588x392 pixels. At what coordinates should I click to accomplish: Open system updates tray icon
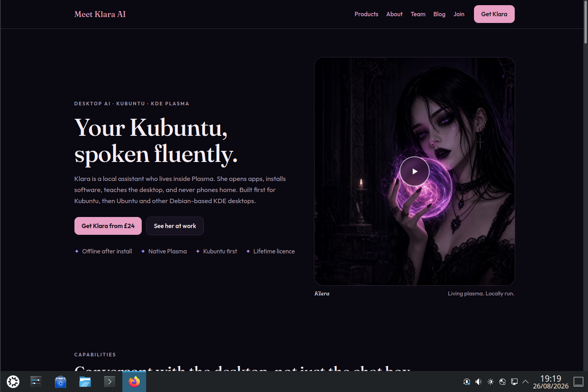[x=467, y=382]
